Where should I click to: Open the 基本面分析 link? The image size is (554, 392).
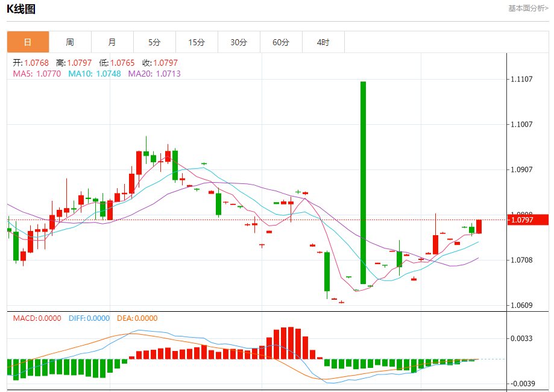(x=528, y=8)
